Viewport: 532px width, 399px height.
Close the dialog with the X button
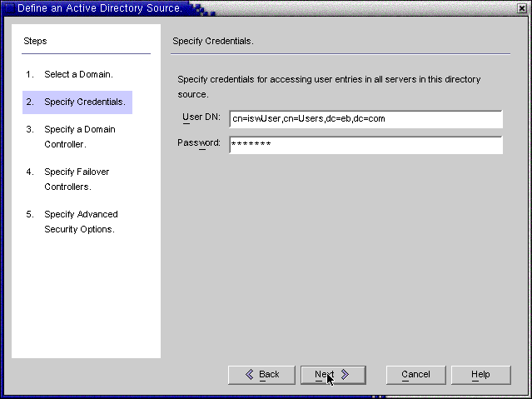(x=522, y=8)
